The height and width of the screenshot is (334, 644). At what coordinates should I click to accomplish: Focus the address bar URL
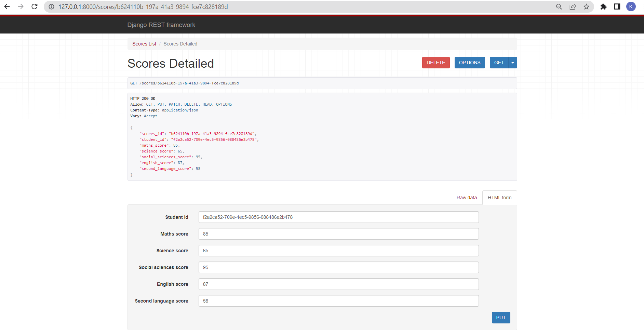143,7
